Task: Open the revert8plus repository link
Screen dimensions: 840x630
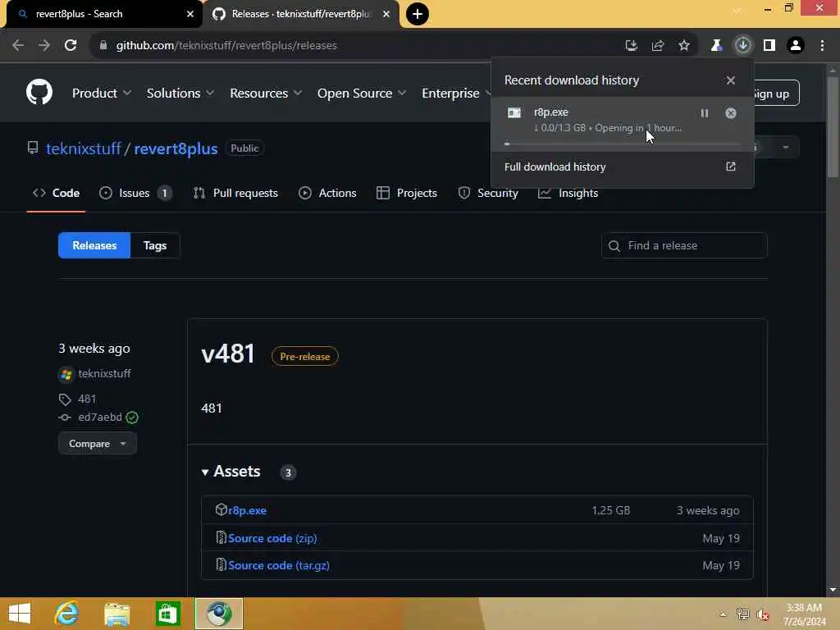Action: point(176,148)
